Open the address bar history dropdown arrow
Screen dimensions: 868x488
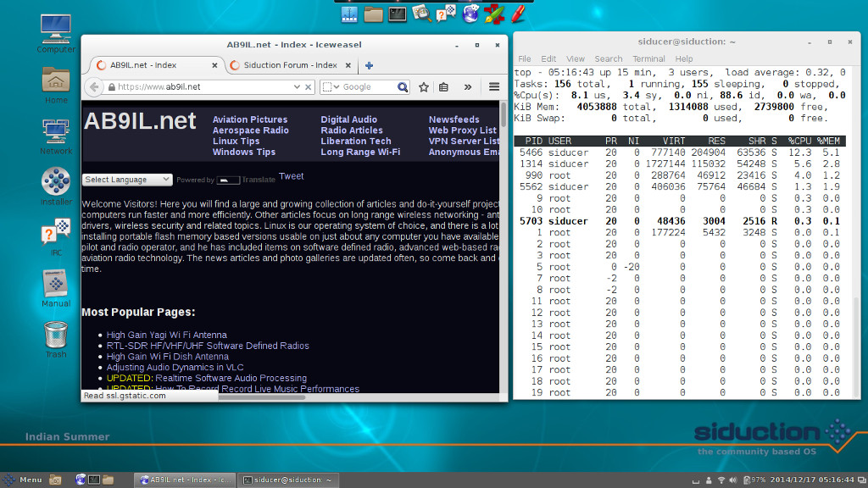click(297, 87)
